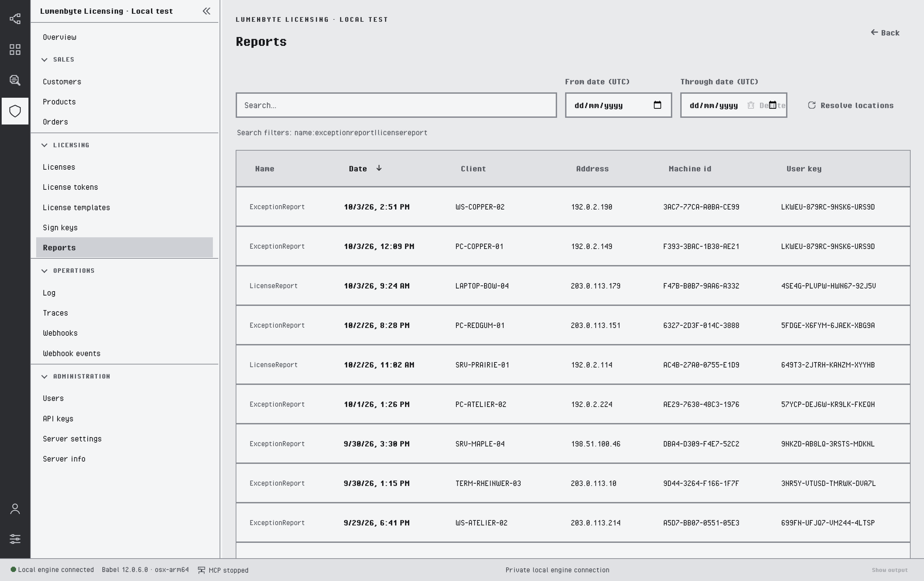Click the MCP stopped status icon
This screenshot has width=924, height=581.
pyautogui.click(x=202, y=570)
